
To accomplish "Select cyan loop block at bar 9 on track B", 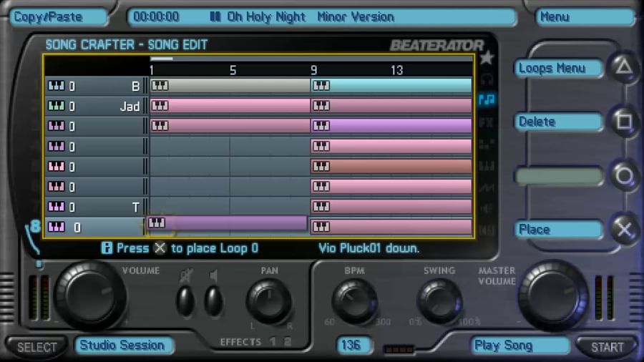I will [x=391, y=85].
